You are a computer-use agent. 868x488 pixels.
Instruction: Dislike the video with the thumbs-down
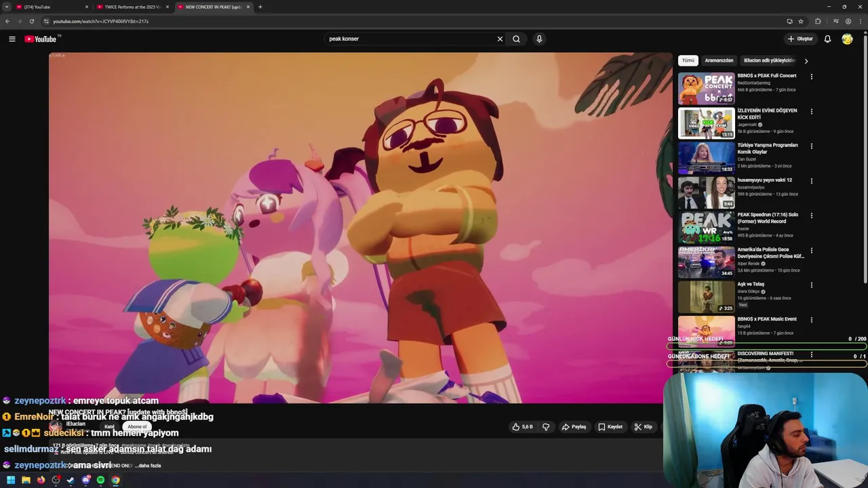point(545,427)
